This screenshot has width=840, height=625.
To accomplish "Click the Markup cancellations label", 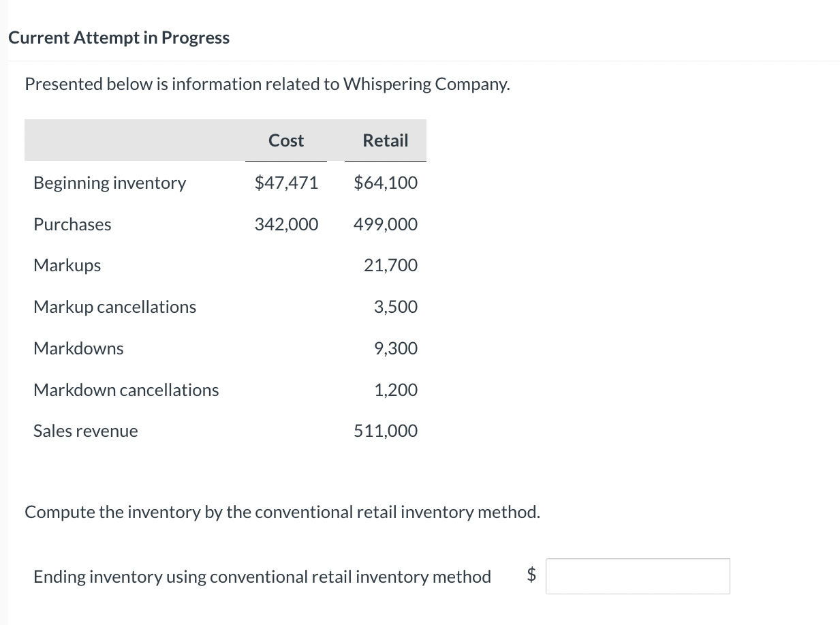I will 114,307.
